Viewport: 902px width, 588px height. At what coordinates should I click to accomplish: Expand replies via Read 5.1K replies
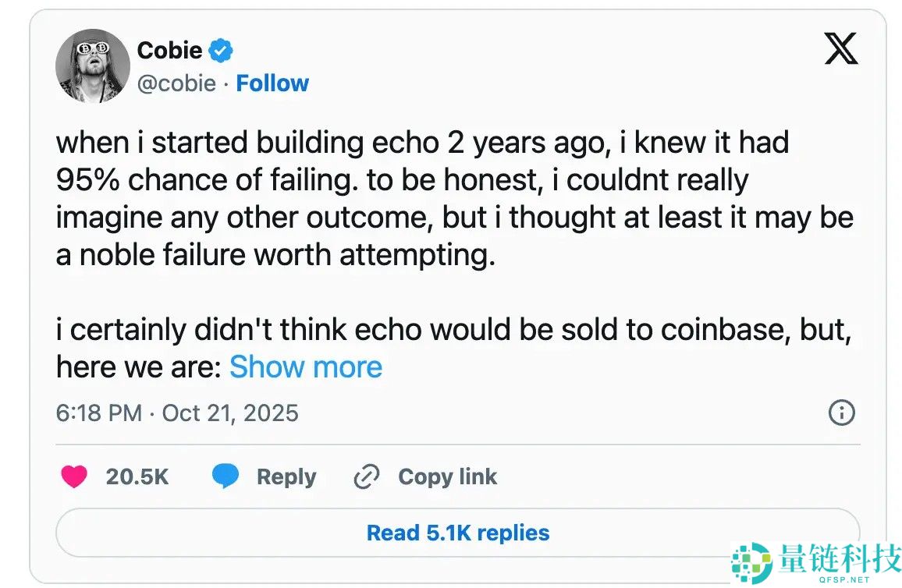(x=457, y=532)
